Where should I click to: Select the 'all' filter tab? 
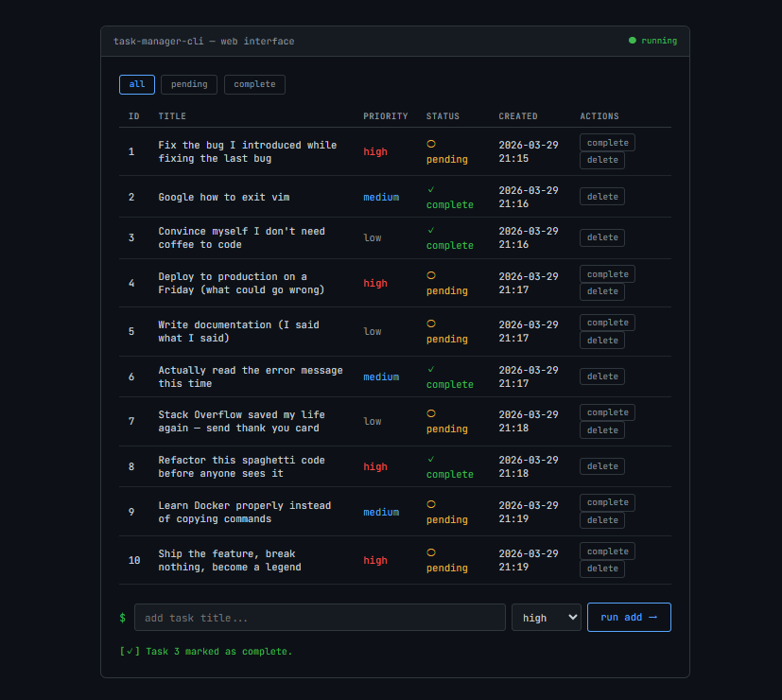coord(136,84)
